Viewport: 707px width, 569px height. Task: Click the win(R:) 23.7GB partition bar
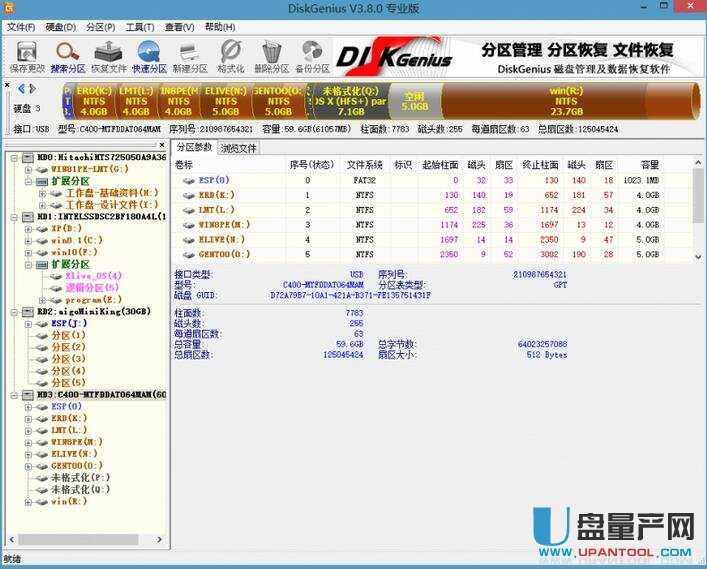coord(566,100)
